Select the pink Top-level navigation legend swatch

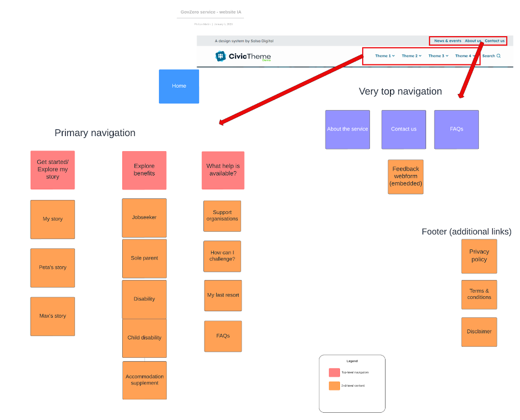coord(334,373)
